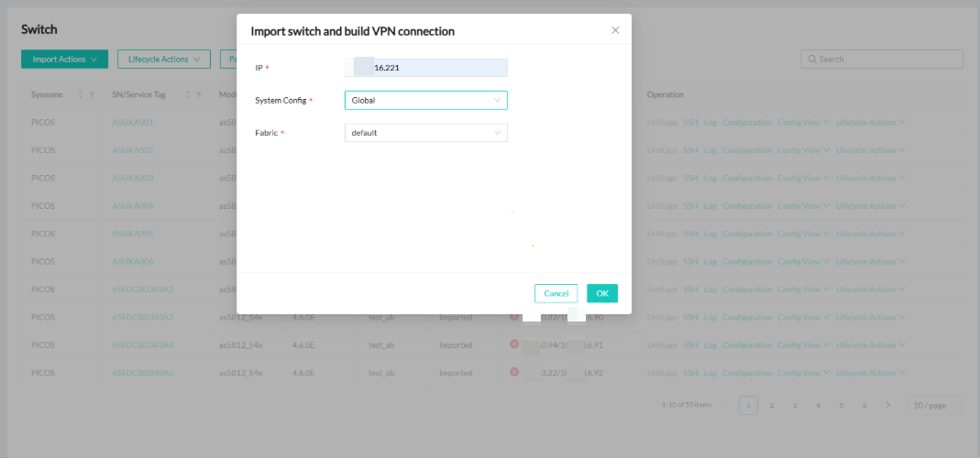Click the red error status icon for 65FDC8D343A5

(x=514, y=372)
